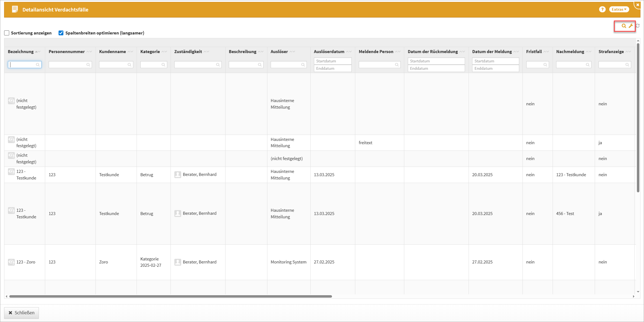Enable Sortierung anzeigen checkbox
Image resolution: width=644 pixels, height=322 pixels.
tap(7, 33)
